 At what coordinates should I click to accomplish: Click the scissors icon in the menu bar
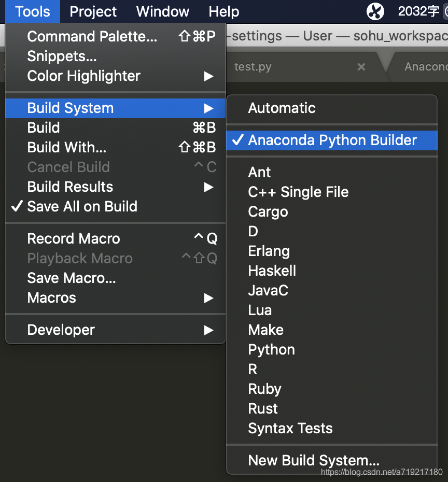click(375, 11)
